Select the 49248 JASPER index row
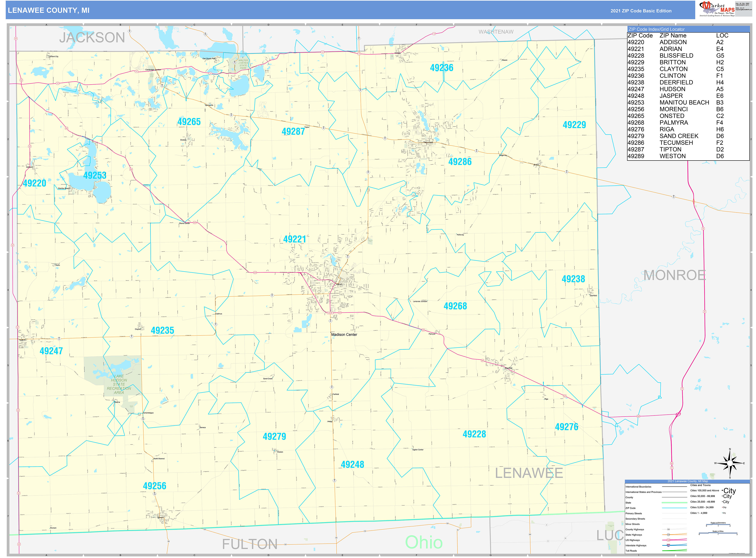Screen dimensions: 756x558 [x=675, y=96]
